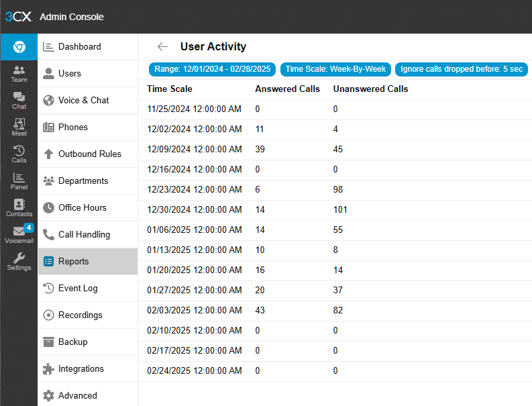Image resolution: width=532 pixels, height=406 pixels.
Task: Click the back arrow beside User Activity
Action: [x=163, y=46]
